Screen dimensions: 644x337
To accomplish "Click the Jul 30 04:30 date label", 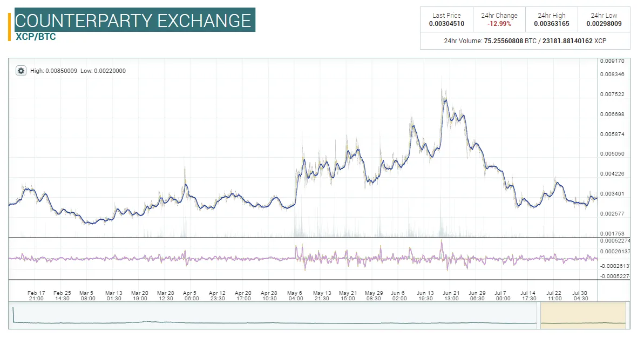I will click(x=580, y=296).
